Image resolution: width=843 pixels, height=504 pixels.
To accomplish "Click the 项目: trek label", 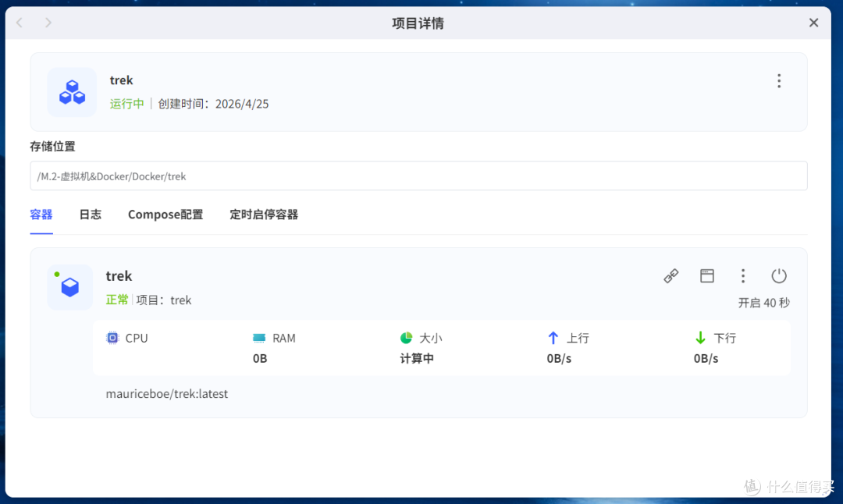I will [164, 300].
